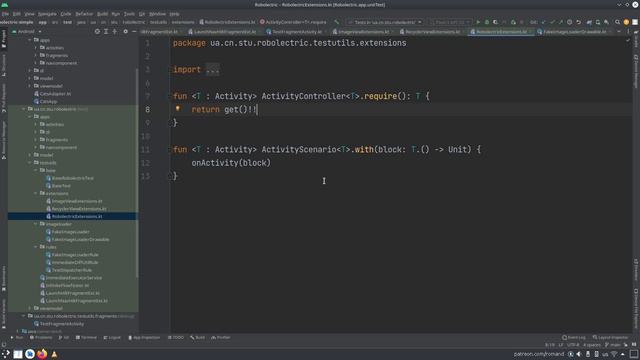Select BaseRobolectricTest in project tree
The width and height of the screenshot is (640, 360).
pos(69,178)
